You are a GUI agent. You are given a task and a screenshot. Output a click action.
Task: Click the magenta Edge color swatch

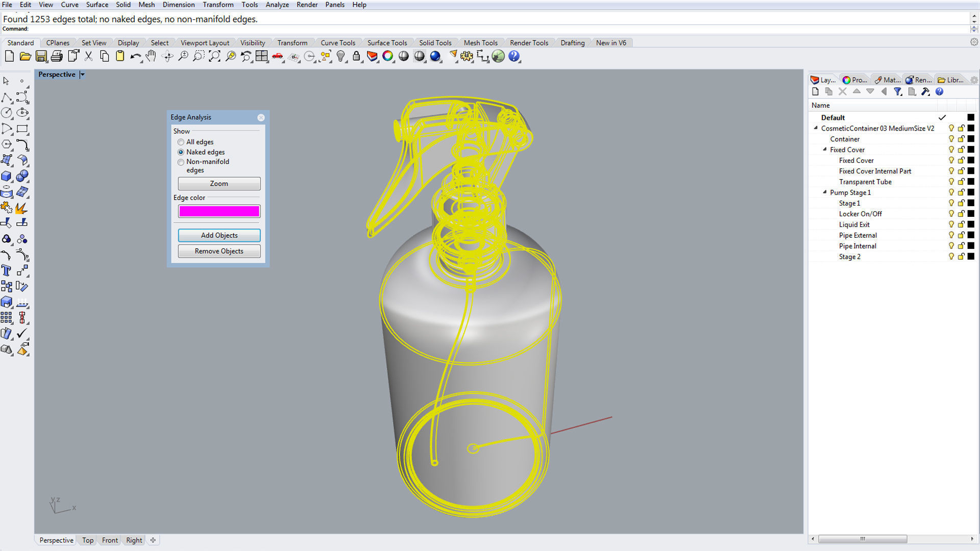tap(219, 211)
